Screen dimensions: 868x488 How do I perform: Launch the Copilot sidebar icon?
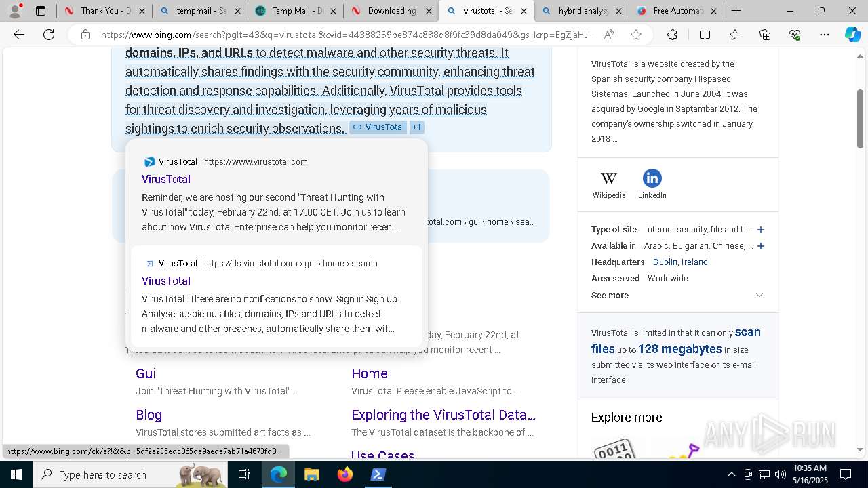tap(852, 35)
